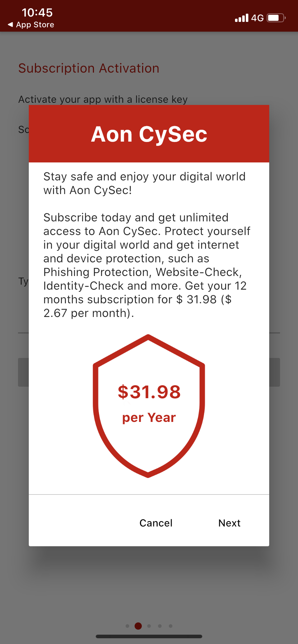Click the home indicator bar at bottom

click(x=149, y=636)
